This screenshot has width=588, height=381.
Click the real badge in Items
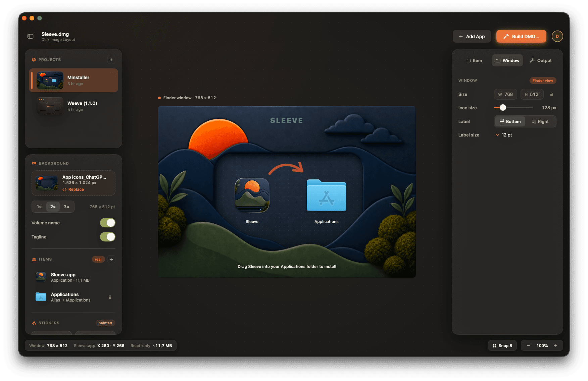tap(98, 259)
